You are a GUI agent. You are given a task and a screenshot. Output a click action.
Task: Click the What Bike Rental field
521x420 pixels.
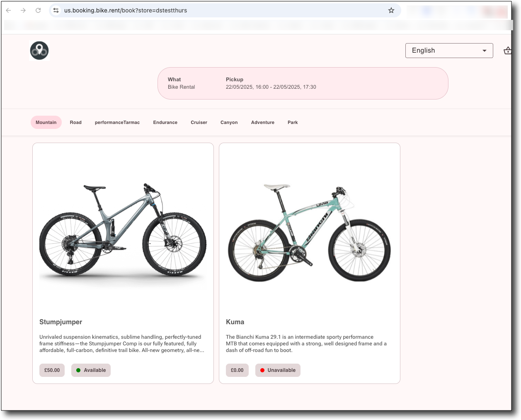point(181,83)
